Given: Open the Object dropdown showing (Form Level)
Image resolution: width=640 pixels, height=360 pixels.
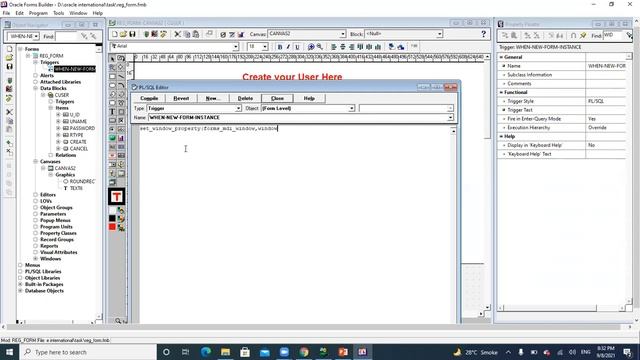Looking at the screenshot, I should [351, 109].
